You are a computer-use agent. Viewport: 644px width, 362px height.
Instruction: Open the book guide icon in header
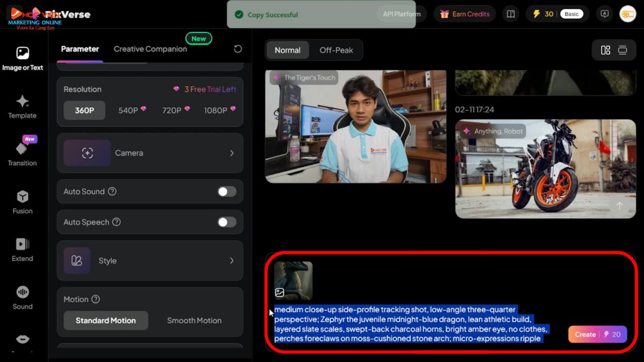(511, 14)
